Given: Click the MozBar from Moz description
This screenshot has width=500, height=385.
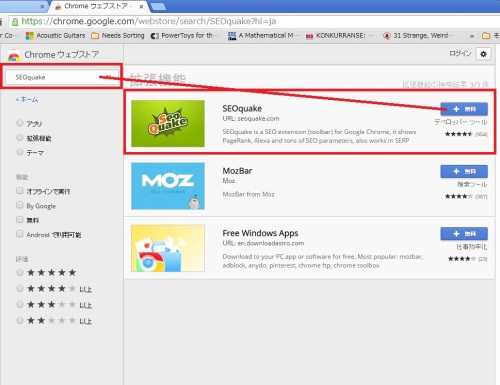Looking at the screenshot, I should pyautogui.click(x=248, y=194).
